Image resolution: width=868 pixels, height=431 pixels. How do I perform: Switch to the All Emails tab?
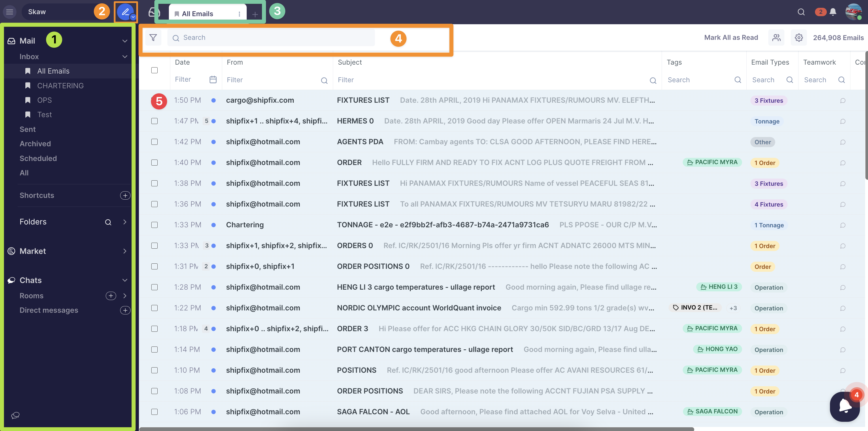tap(197, 14)
